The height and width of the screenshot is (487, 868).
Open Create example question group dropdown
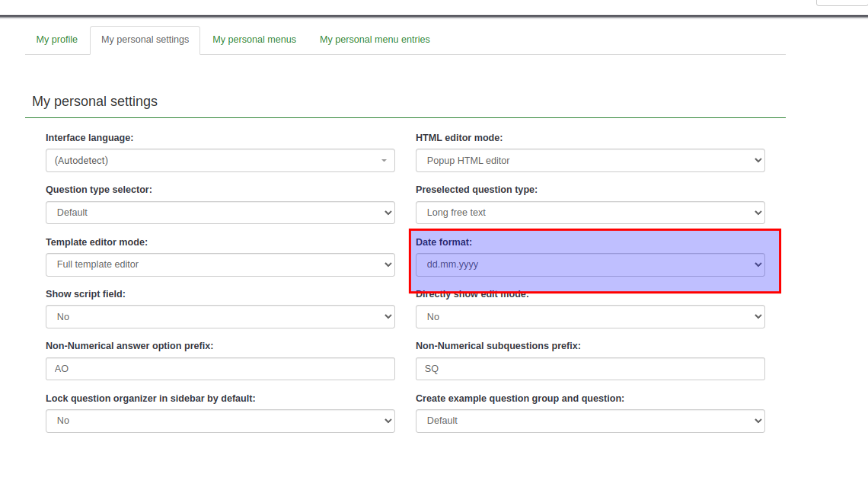pyautogui.click(x=590, y=421)
